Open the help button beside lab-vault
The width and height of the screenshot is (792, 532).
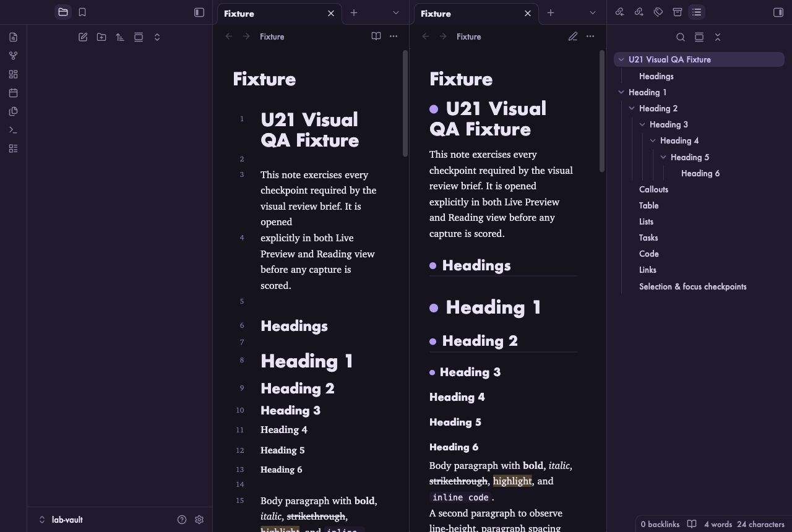tap(182, 520)
